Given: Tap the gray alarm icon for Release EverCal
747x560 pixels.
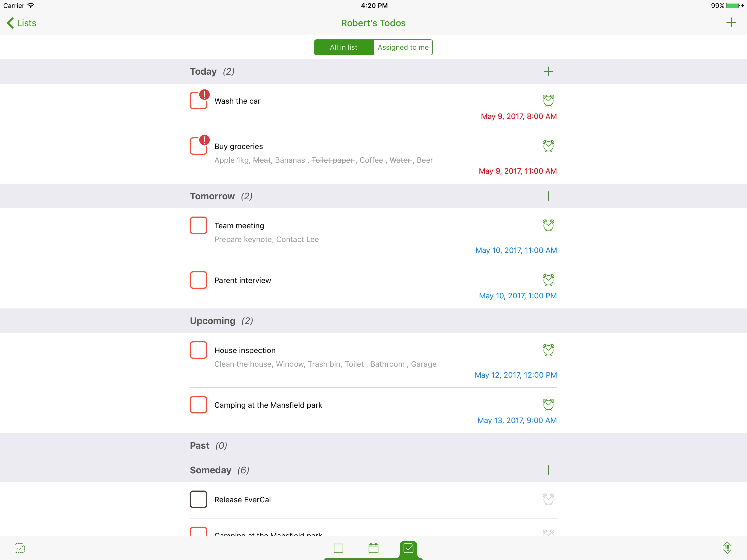Looking at the screenshot, I should click(x=548, y=499).
